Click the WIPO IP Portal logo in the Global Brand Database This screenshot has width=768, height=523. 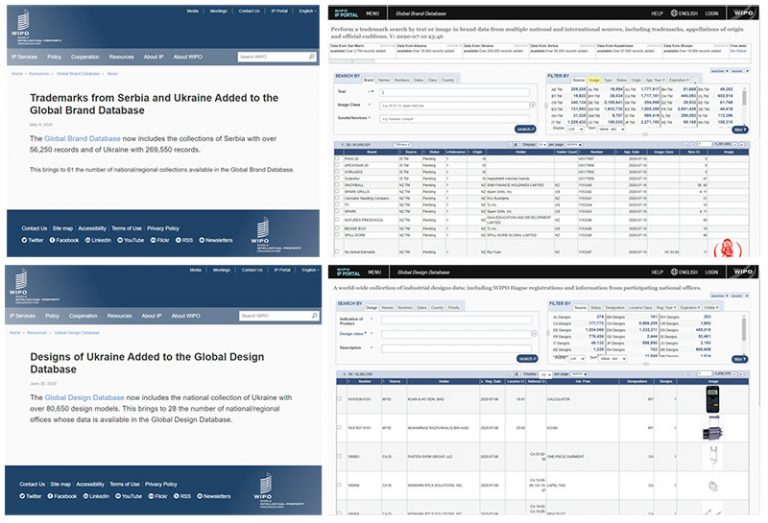347,13
